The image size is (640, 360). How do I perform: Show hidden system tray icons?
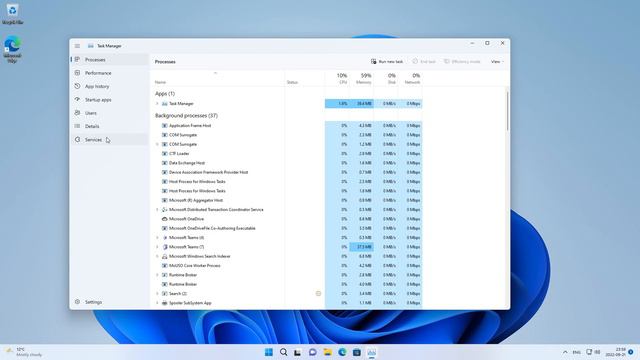coord(565,352)
